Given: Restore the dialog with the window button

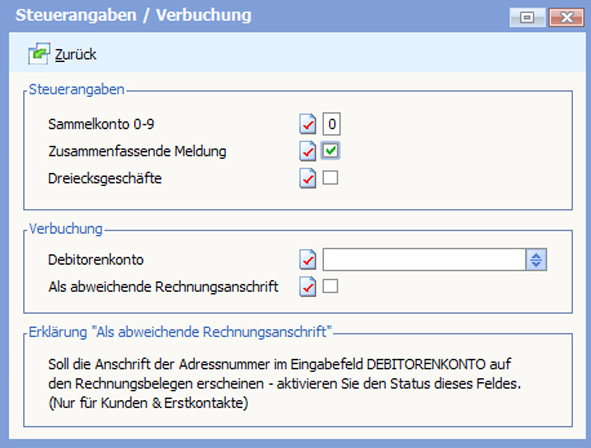Looking at the screenshot, I should [527, 17].
